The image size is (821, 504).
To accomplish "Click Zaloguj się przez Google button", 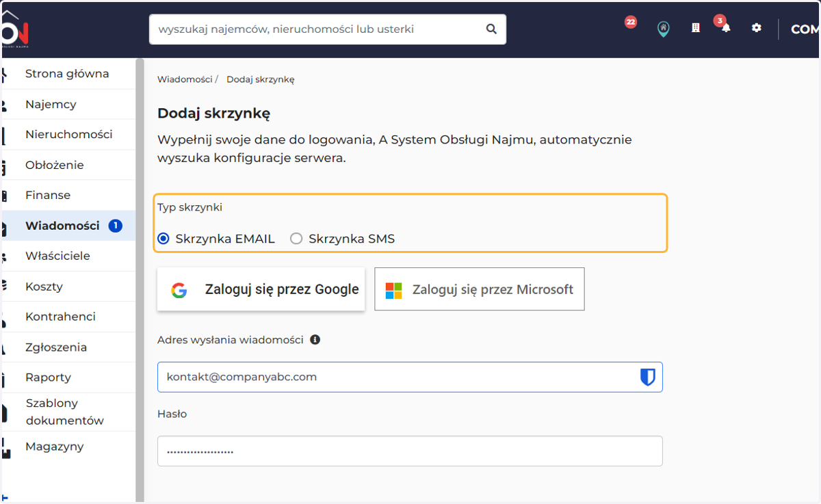I will pos(261,289).
